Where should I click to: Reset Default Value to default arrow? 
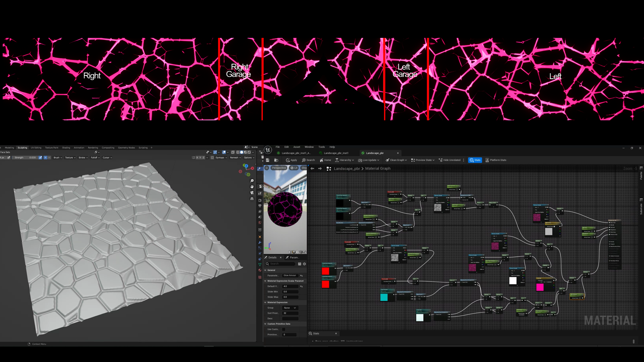click(301, 286)
